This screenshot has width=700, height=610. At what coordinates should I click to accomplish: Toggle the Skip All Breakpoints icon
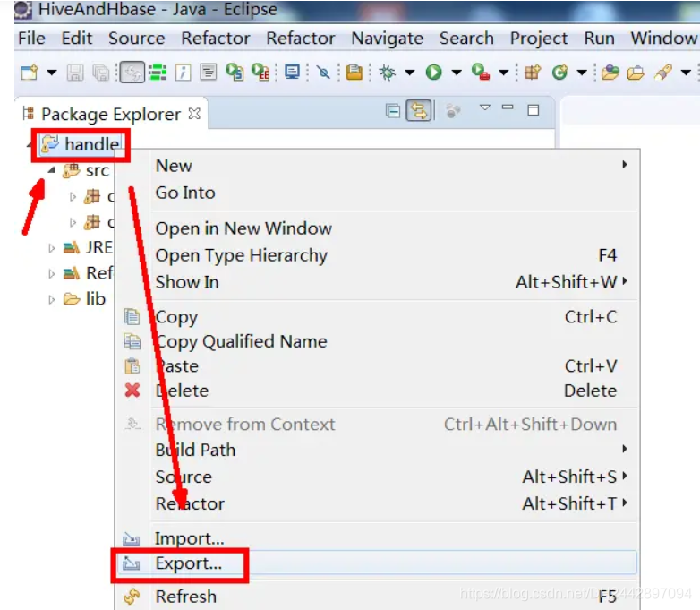click(x=323, y=73)
